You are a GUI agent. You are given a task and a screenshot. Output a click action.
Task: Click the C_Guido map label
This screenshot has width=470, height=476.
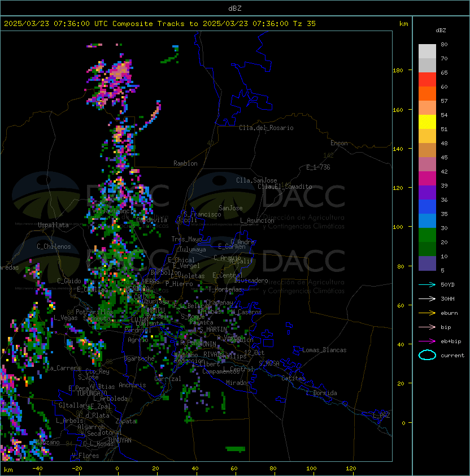coord(69,281)
